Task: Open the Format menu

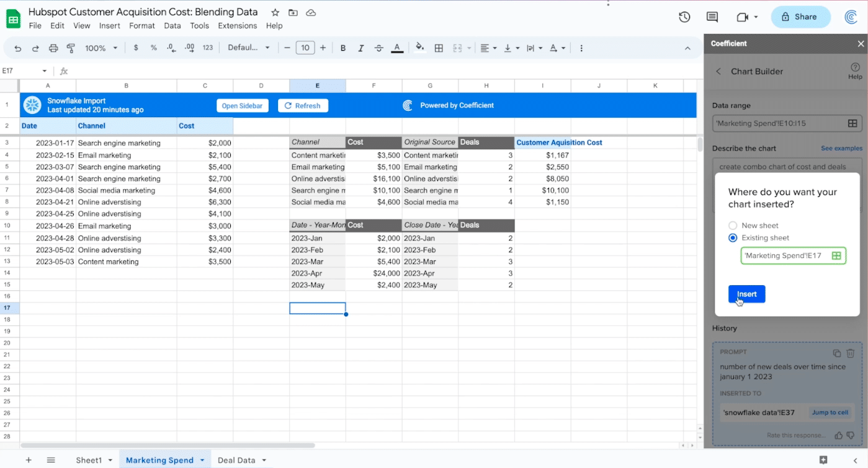Action: click(x=142, y=25)
